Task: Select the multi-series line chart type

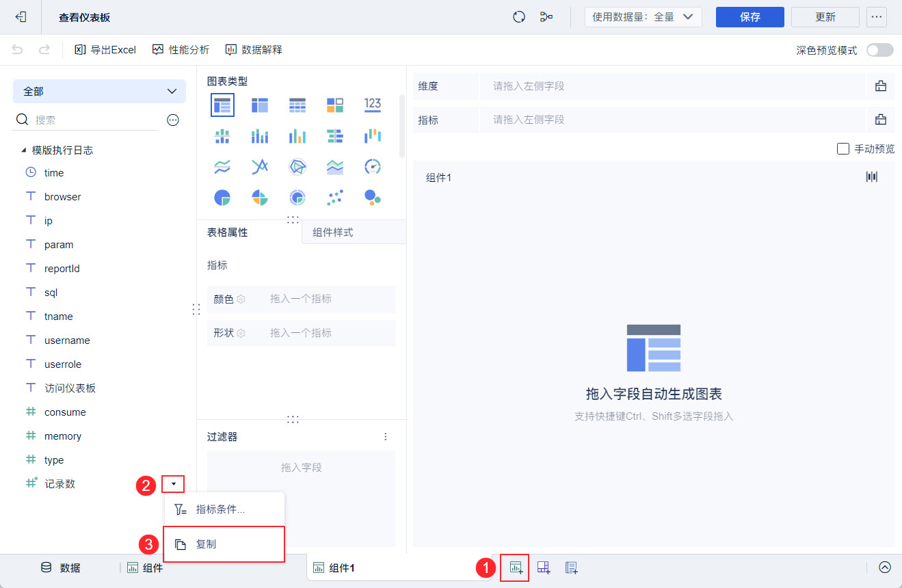Action: point(260,166)
